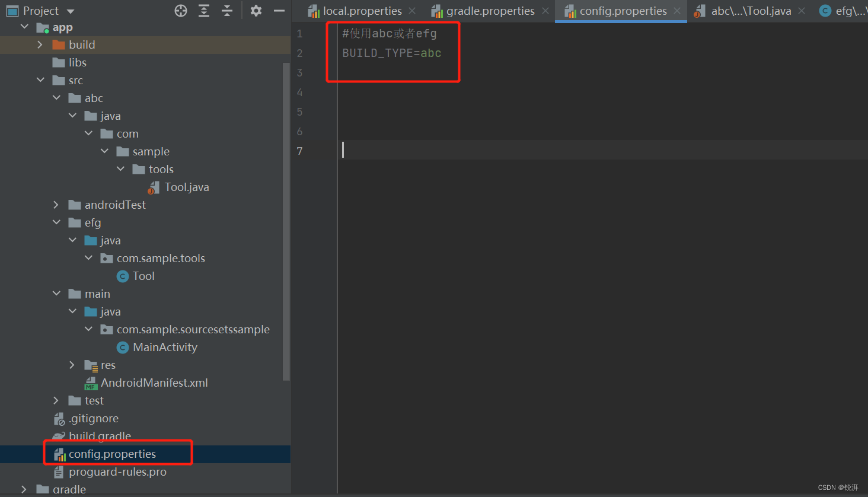
Task: Close the abc\...\Tool.java tab
Action: coord(802,11)
